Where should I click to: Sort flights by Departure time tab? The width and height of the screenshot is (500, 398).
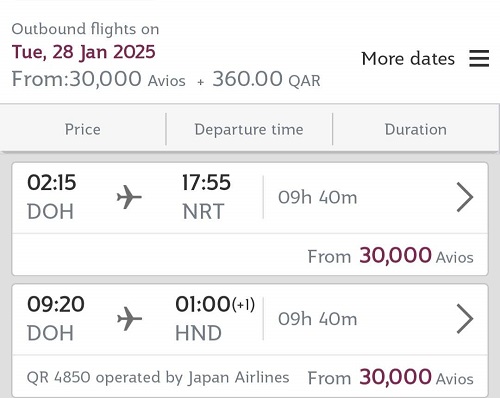(x=249, y=129)
